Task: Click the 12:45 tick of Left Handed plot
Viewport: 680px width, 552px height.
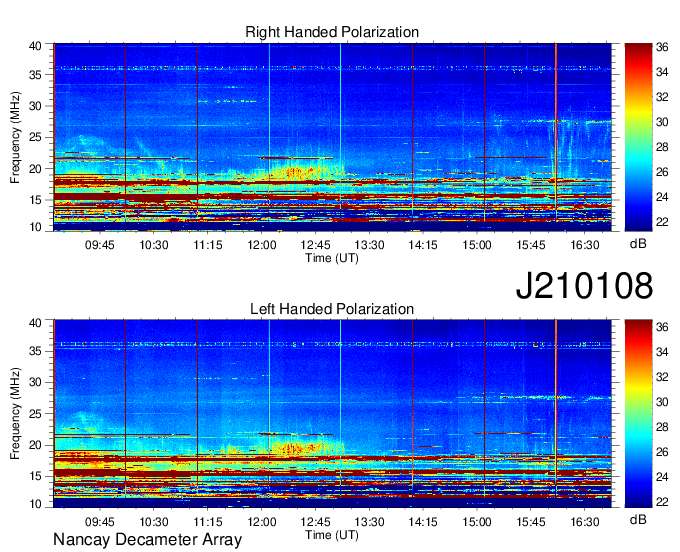Action: 315,521
